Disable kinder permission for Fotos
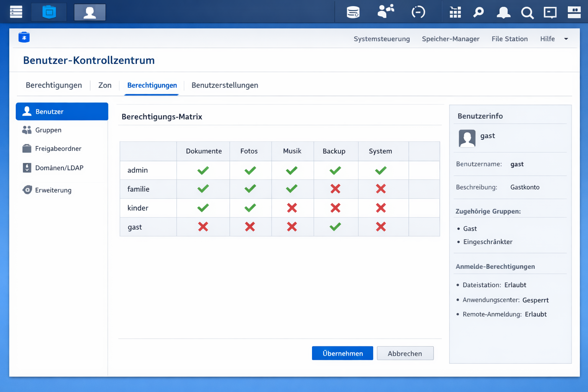The width and height of the screenshot is (588, 392). pos(250,208)
